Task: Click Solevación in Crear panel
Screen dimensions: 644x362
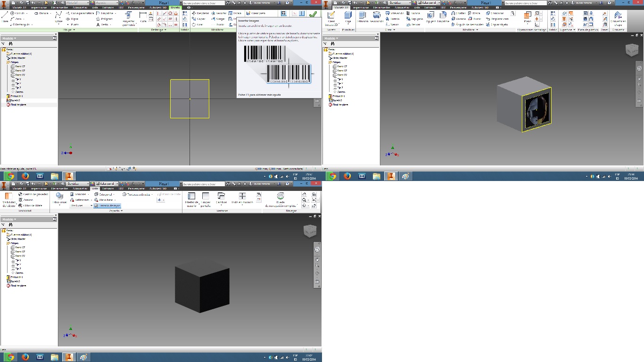Action: [x=395, y=13]
